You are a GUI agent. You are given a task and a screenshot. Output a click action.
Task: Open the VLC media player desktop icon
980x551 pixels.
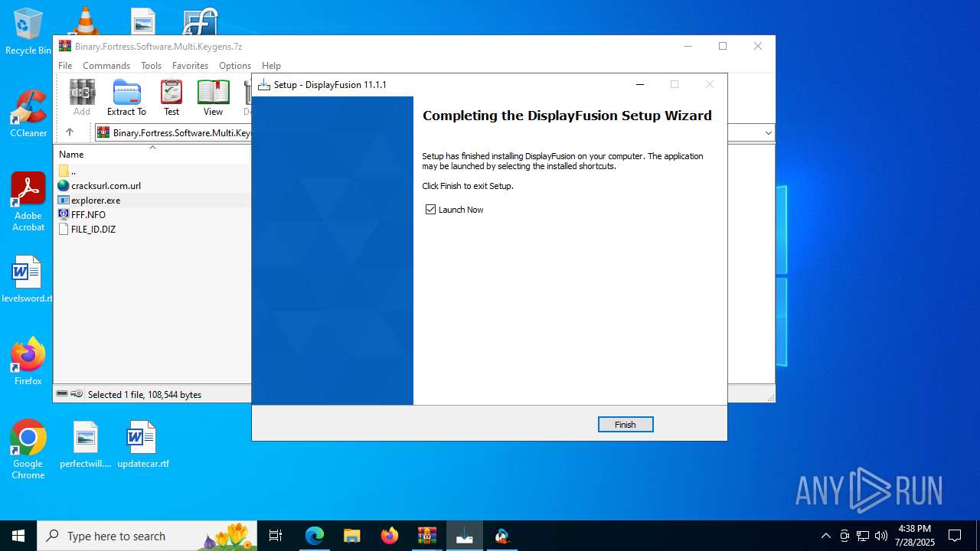click(x=84, y=21)
